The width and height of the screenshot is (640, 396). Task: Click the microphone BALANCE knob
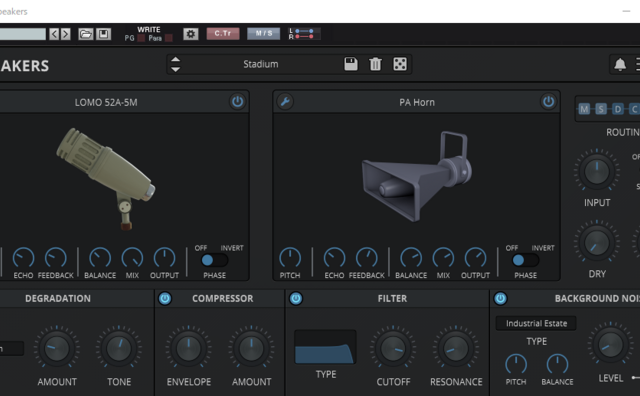coord(100,258)
